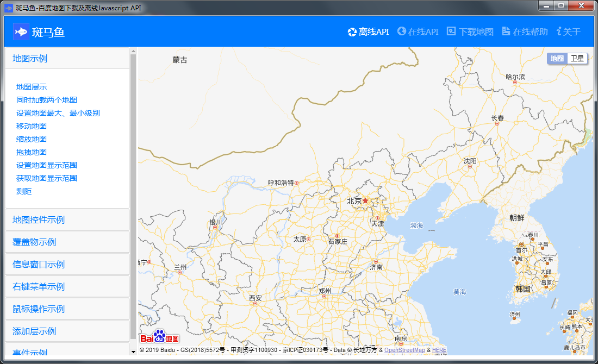Expand the 覆盖物示例 section
598x364 pixels.
[67, 242]
